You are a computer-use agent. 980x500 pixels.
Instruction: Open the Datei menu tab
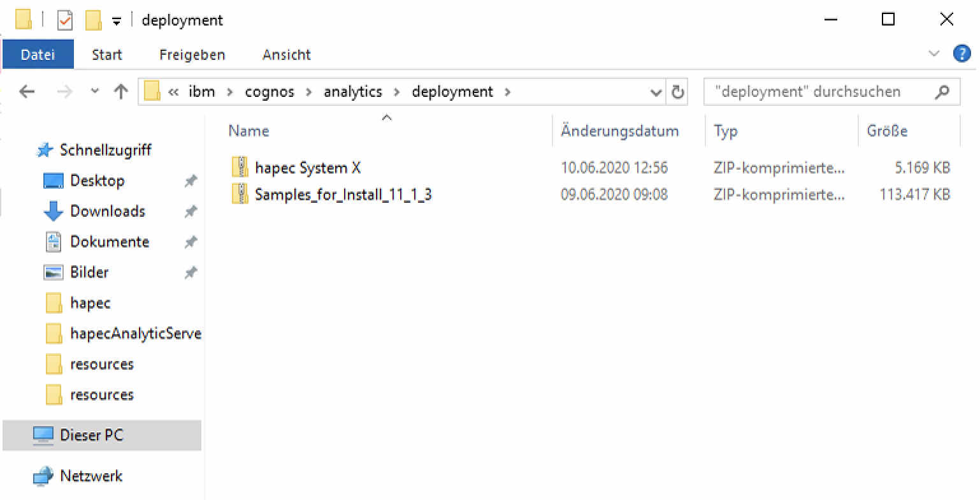pyautogui.click(x=38, y=55)
